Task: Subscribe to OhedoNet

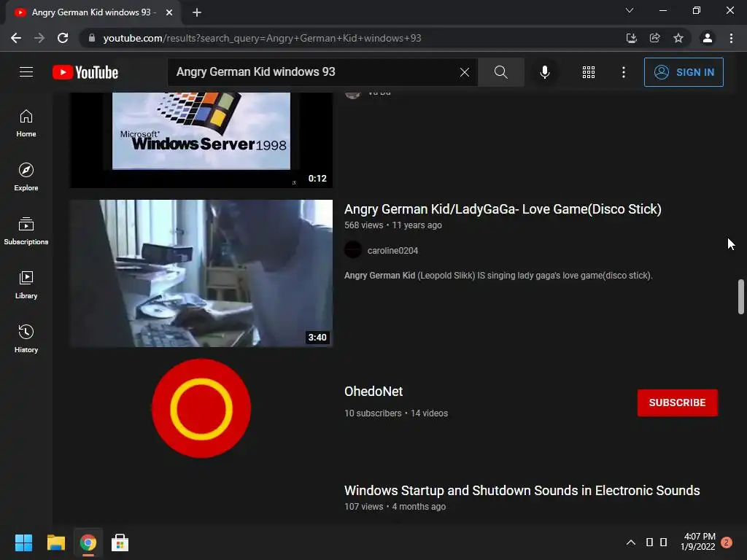Action: point(678,402)
